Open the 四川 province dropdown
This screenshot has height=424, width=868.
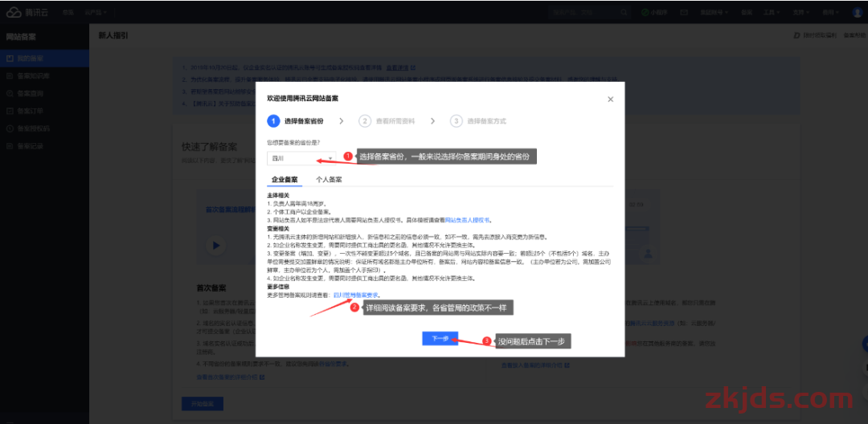point(301,158)
